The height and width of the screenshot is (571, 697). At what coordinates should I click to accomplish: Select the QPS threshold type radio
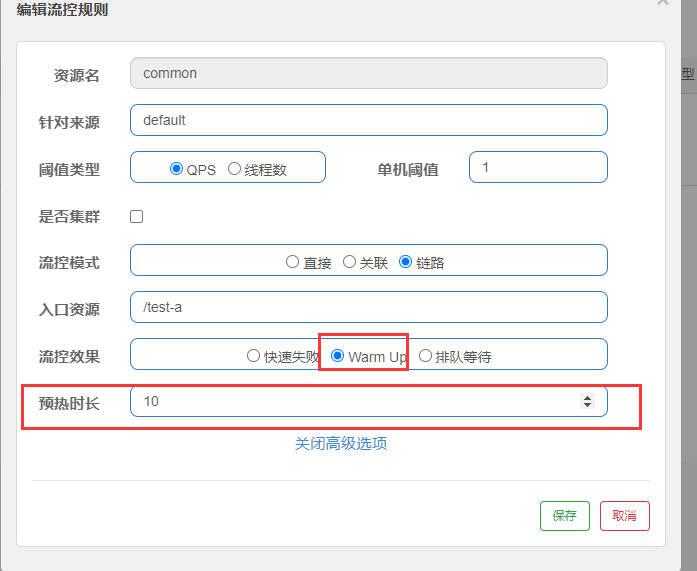tap(176, 169)
